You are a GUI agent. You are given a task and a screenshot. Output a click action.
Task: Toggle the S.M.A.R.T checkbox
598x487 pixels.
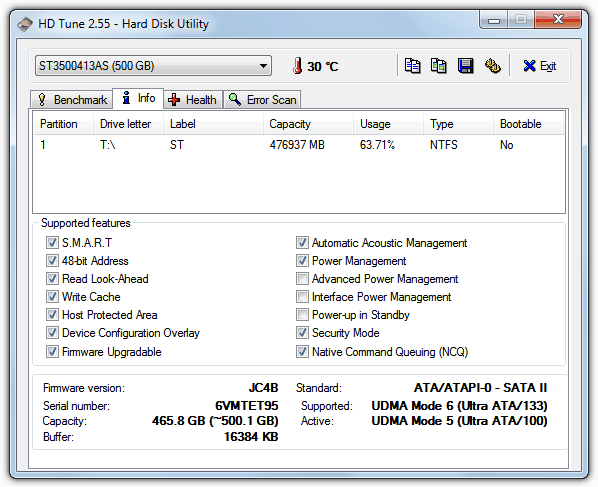pyautogui.click(x=52, y=243)
